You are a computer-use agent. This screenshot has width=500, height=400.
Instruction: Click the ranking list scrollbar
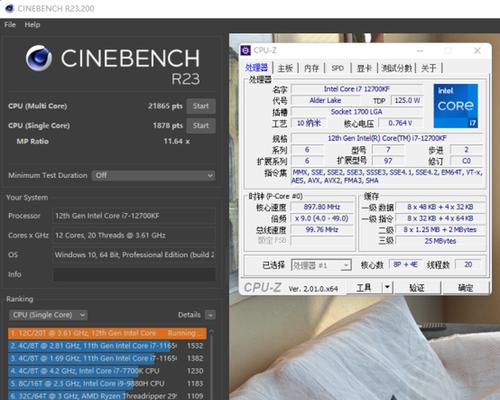(211, 364)
